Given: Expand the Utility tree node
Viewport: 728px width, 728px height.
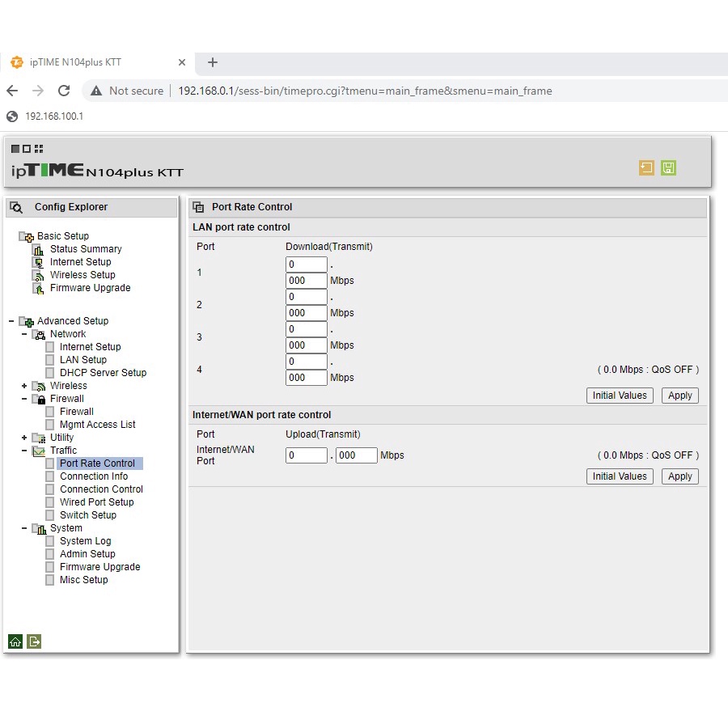Looking at the screenshot, I should coord(24,438).
